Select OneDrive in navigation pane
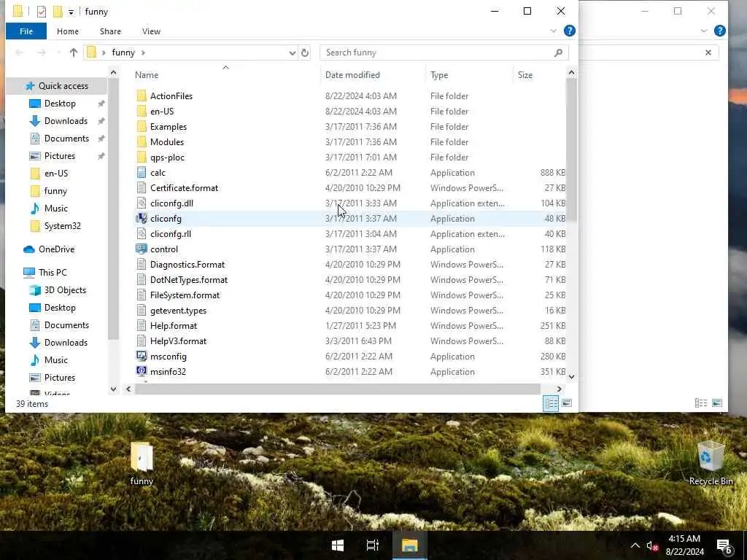Screen dimensions: 747x560 [56, 249]
